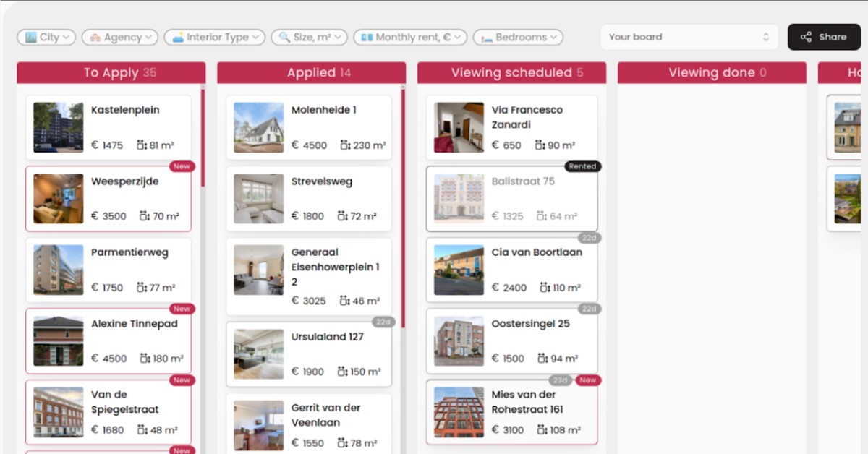Image resolution: width=868 pixels, height=454 pixels.
Task: Click the € 1475 rent on Kastelenplein
Action: 107,145
